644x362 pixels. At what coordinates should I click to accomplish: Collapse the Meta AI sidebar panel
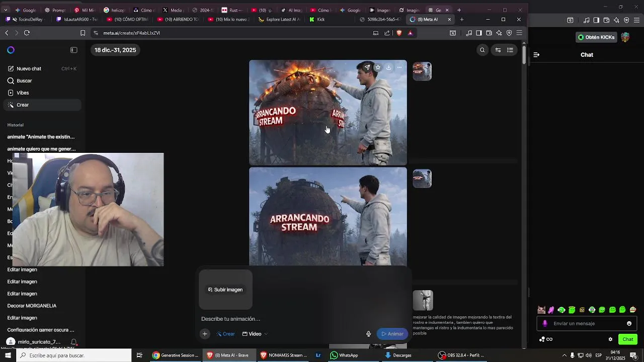pos(73,50)
